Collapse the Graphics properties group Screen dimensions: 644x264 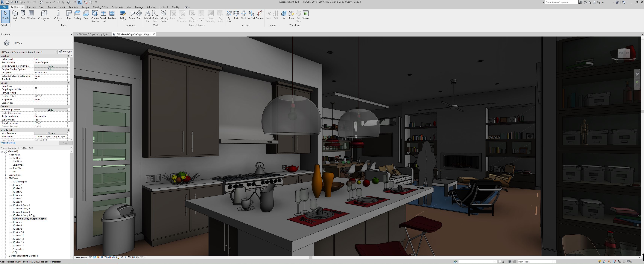point(68,56)
